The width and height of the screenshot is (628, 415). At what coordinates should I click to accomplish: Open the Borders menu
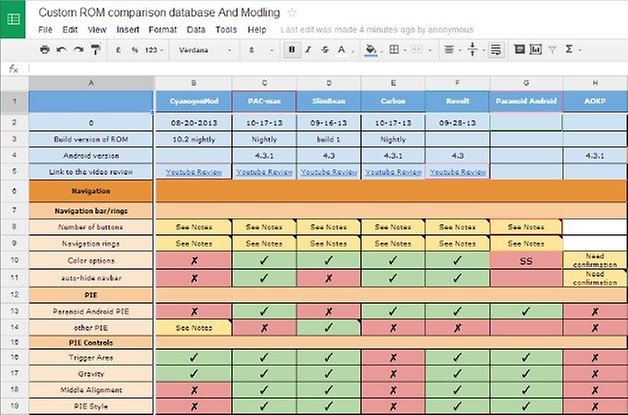(394, 50)
